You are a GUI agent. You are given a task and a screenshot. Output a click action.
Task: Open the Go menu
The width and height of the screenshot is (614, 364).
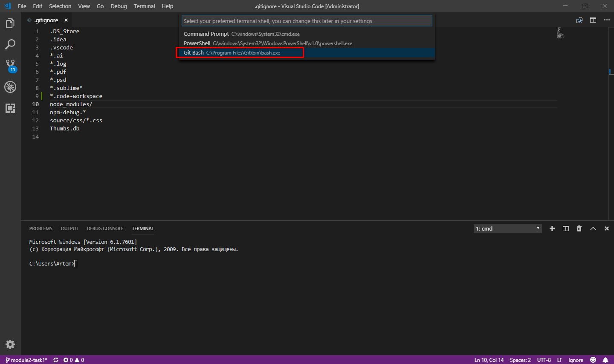(100, 6)
